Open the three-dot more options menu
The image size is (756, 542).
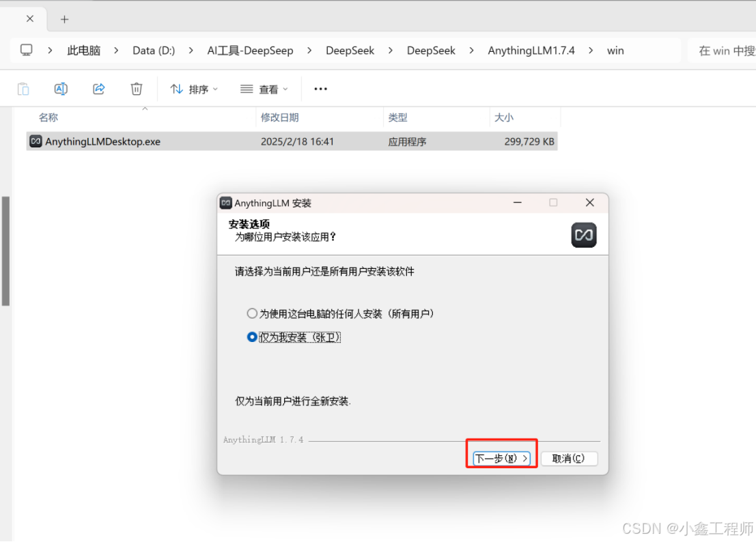[x=320, y=89]
